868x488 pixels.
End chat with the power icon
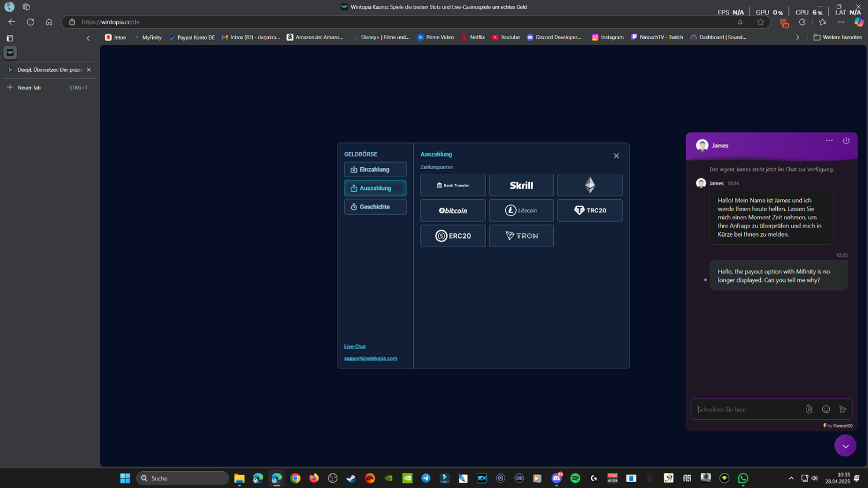[x=846, y=141]
